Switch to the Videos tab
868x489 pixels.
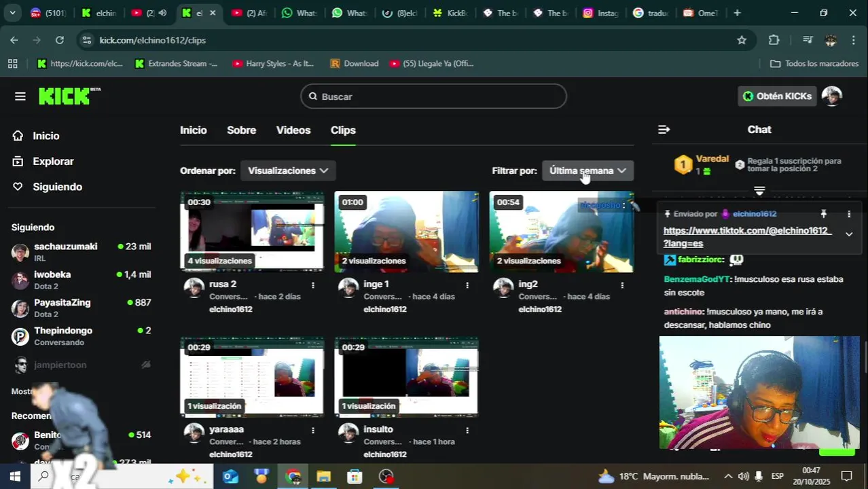point(293,130)
